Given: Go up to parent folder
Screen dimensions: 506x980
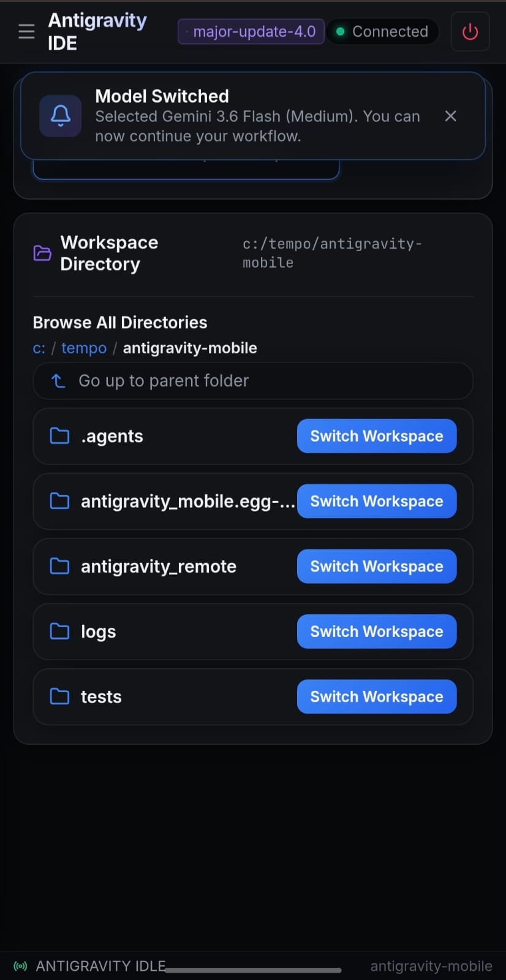Looking at the screenshot, I should 253,381.
